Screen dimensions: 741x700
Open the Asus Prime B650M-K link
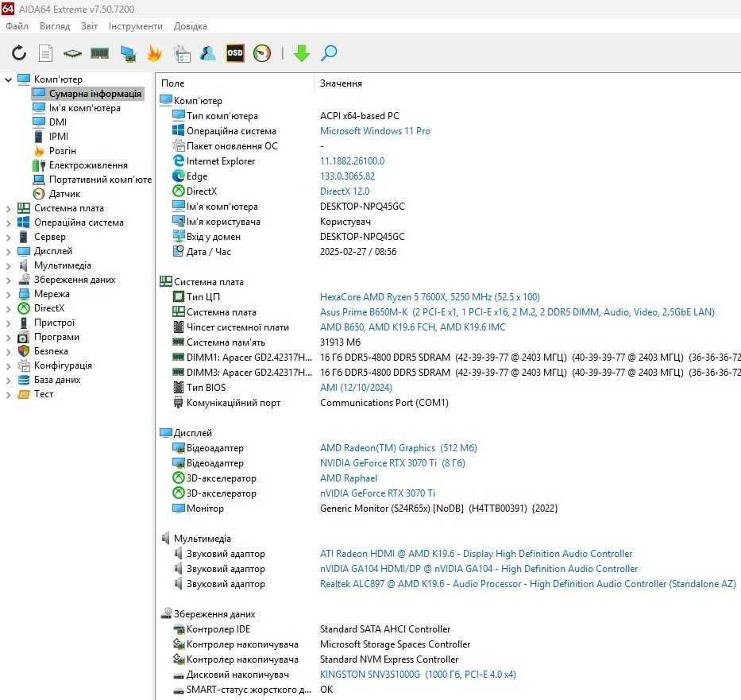click(x=517, y=312)
